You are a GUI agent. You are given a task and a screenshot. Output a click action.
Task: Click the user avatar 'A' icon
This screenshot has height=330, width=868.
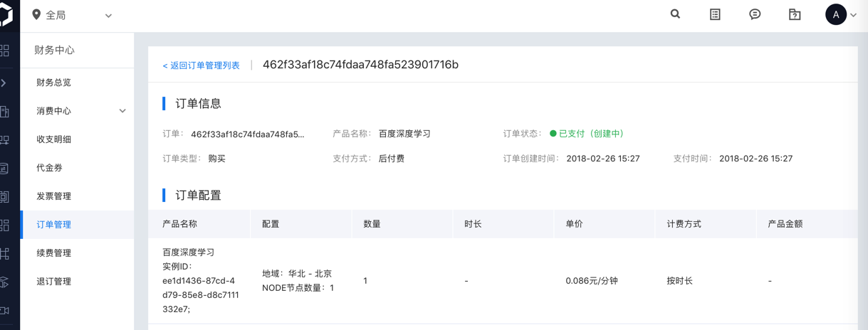[x=835, y=14]
